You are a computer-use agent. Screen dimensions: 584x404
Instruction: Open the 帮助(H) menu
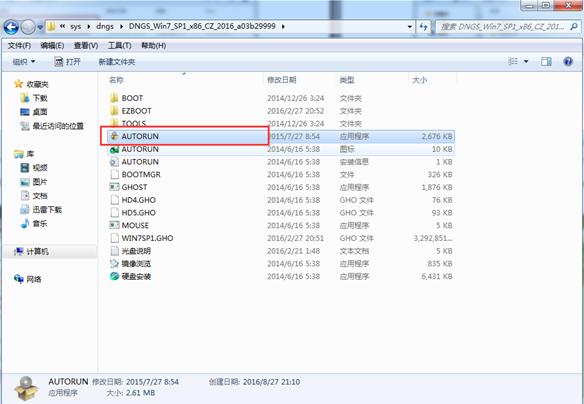153,45
